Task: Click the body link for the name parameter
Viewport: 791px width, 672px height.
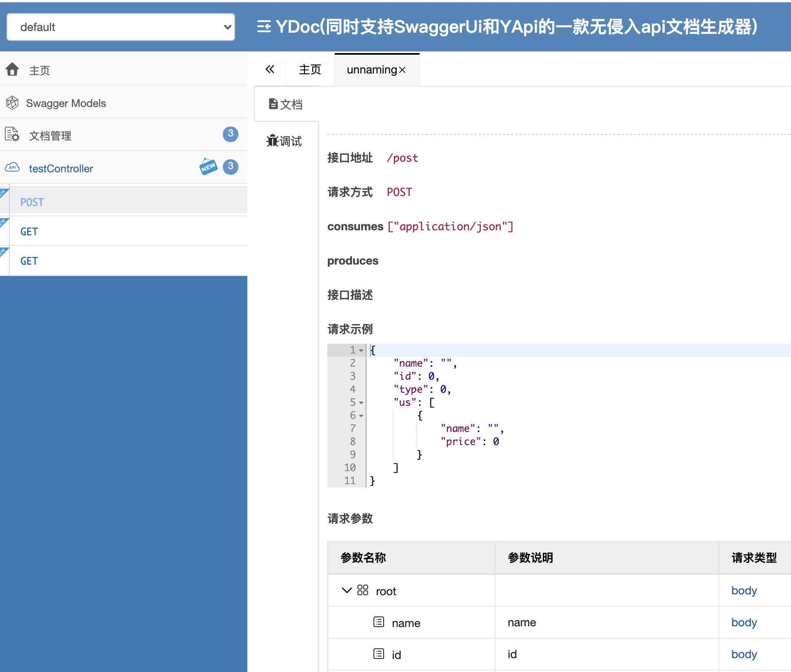Action: click(x=744, y=622)
